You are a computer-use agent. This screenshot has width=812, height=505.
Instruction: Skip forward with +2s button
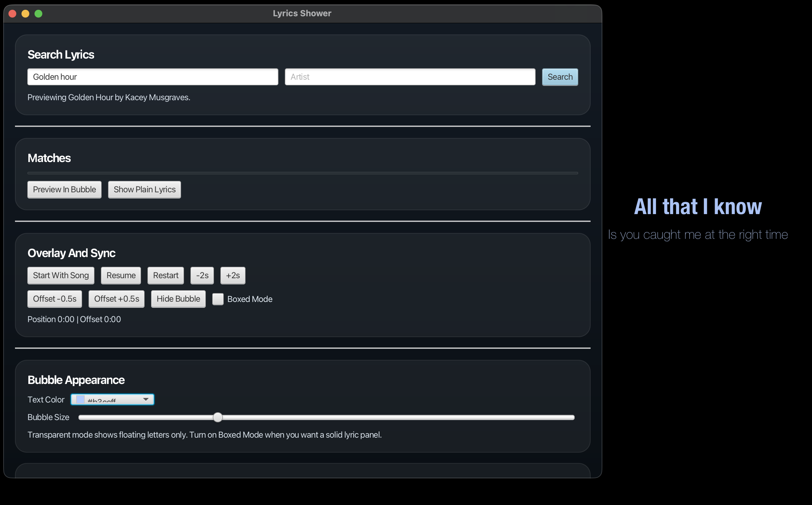[232, 275]
